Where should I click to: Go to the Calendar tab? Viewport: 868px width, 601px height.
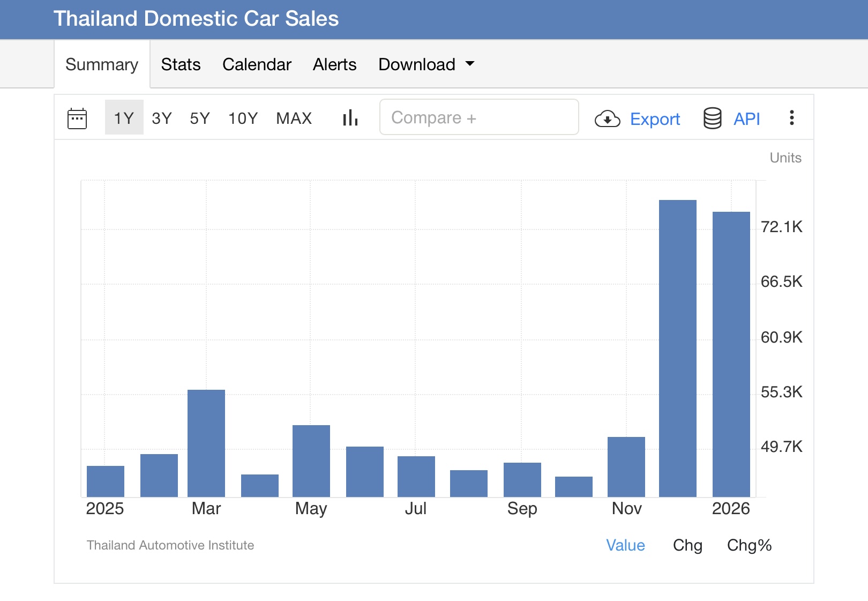coord(257,64)
